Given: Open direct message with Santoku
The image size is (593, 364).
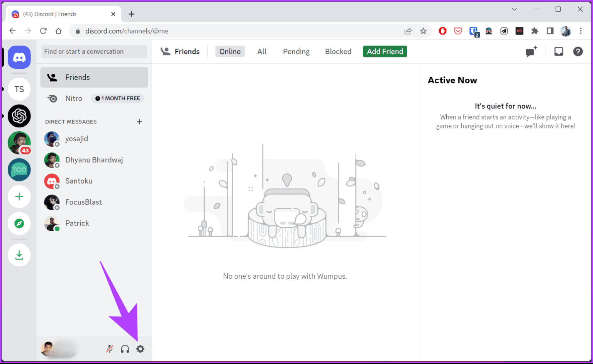Looking at the screenshot, I should [94, 181].
